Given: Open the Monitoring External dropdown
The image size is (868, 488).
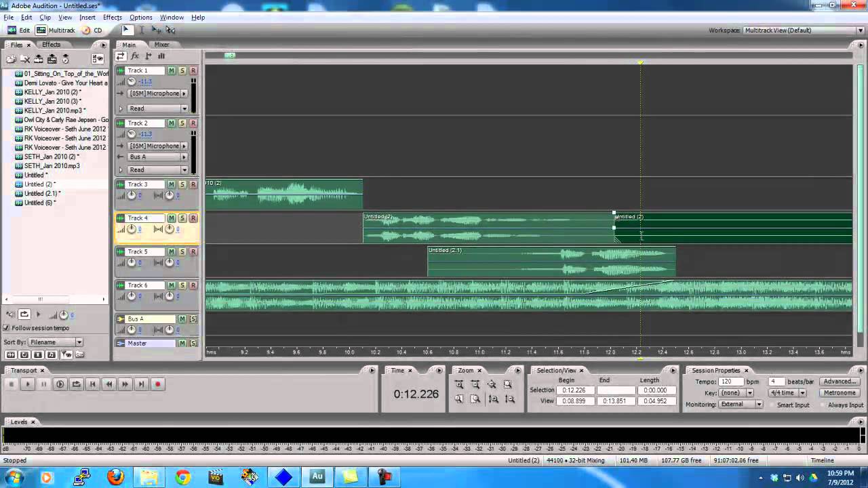Looking at the screenshot, I should tap(741, 405).
